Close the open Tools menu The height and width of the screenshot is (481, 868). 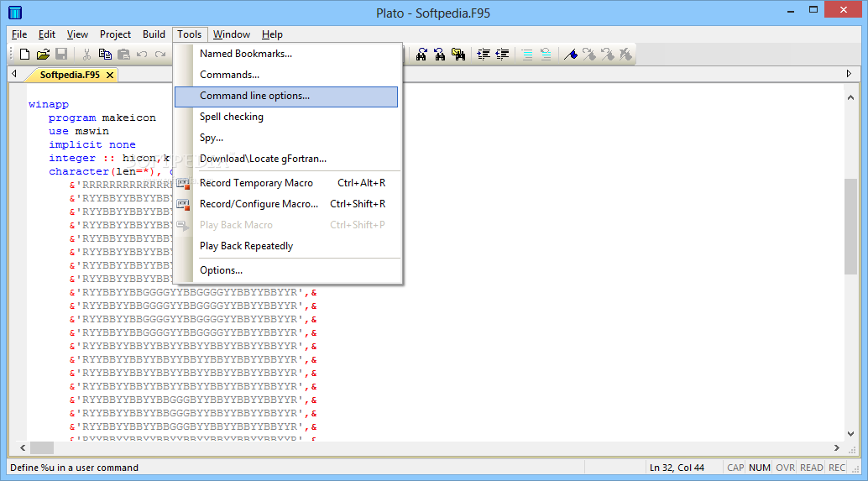[x=190, y=34]
